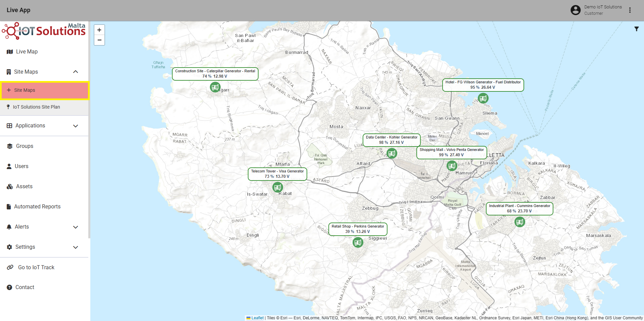Screen dimensions: 644x321
Task: Zoom out the map with minus button
Action: (99, 40)
